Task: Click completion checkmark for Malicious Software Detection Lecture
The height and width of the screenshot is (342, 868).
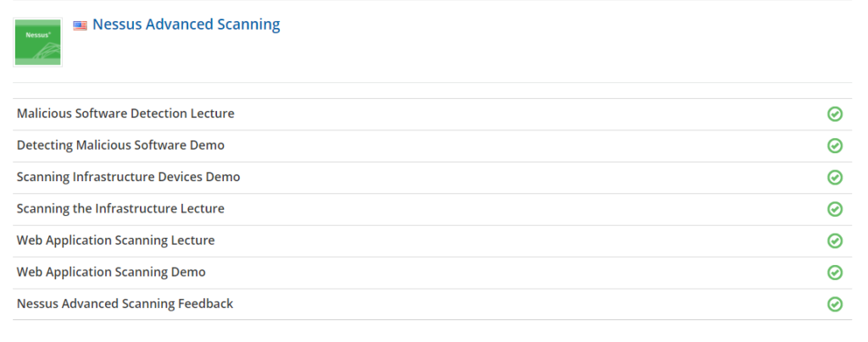Action: click(x=835, y=114)
